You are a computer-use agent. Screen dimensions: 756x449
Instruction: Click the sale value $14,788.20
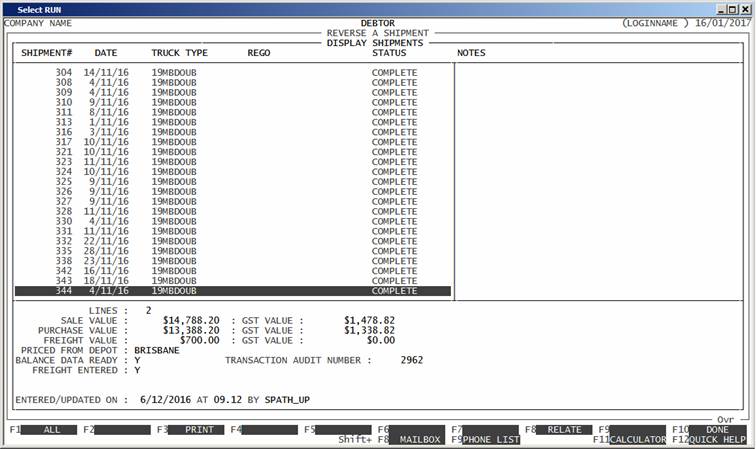191,321
